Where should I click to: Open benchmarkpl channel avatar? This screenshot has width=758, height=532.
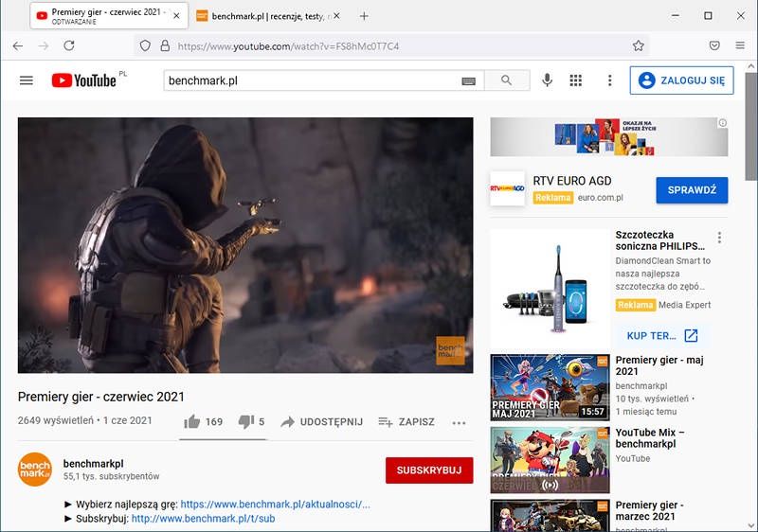coord(35,470)
